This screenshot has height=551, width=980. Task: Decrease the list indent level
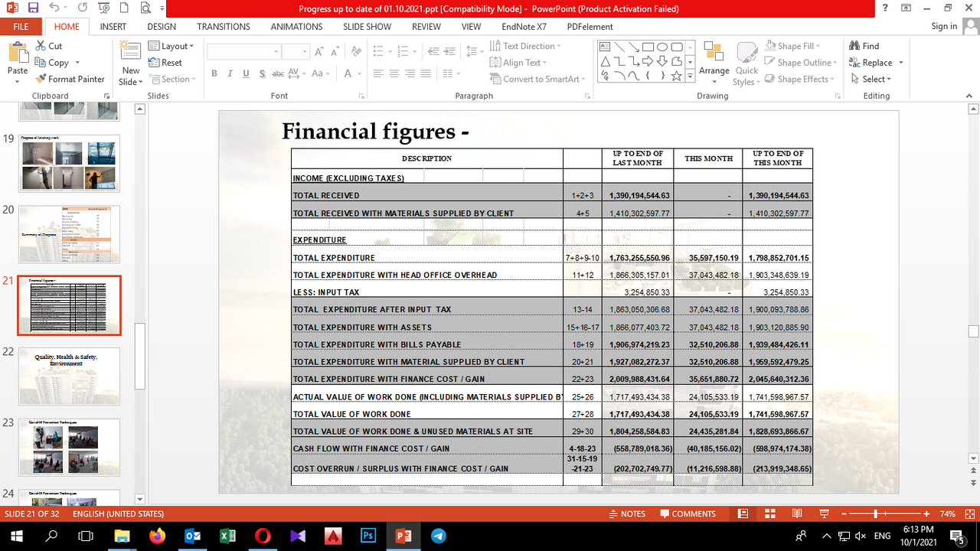tap(435, 52)
